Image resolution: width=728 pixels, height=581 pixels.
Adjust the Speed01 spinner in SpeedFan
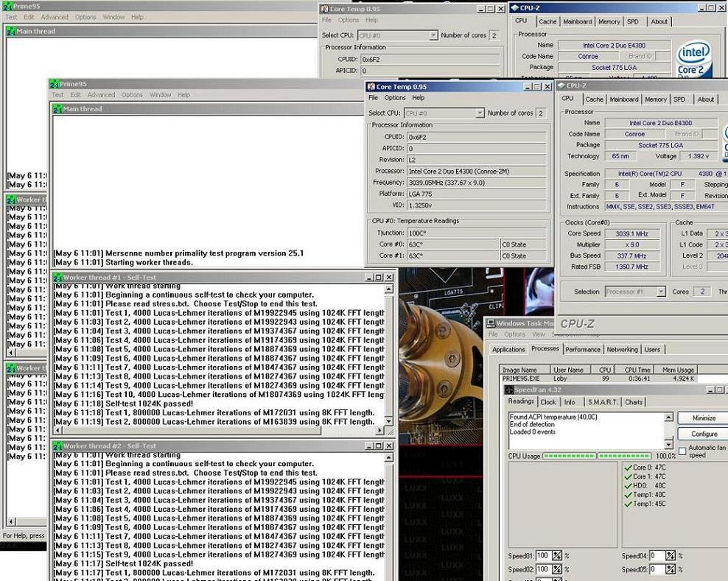click(x=556, y=555)
